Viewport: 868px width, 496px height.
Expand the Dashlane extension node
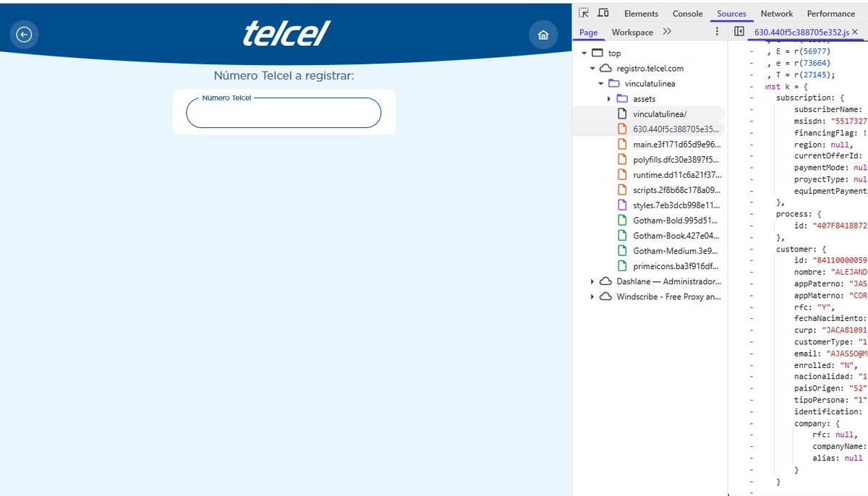(592, 281)
